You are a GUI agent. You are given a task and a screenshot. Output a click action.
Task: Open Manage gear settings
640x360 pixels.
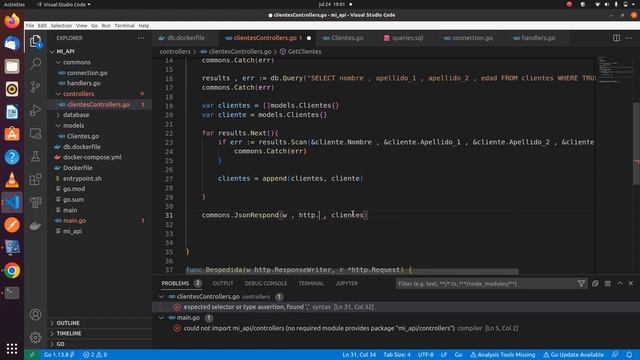coord(36,337)
